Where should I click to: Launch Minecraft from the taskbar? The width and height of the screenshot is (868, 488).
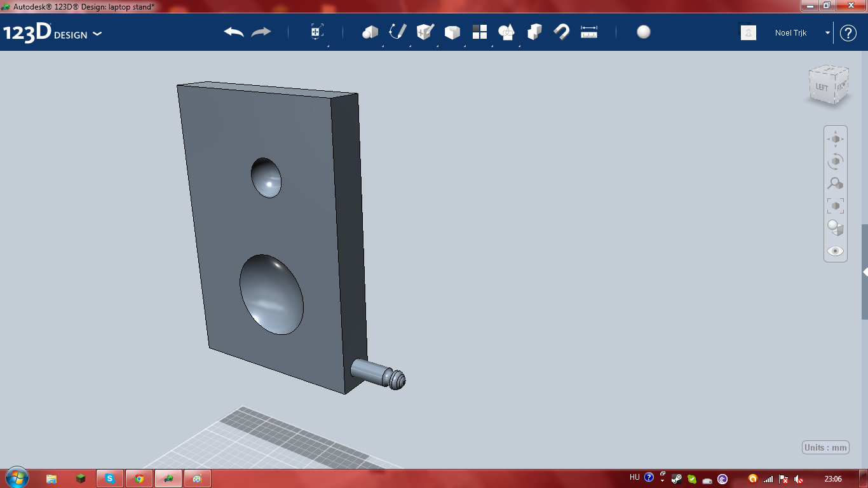click(81, 478)
